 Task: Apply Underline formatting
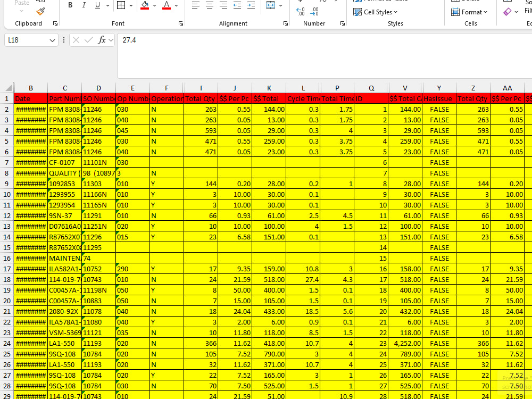[98, 5]
